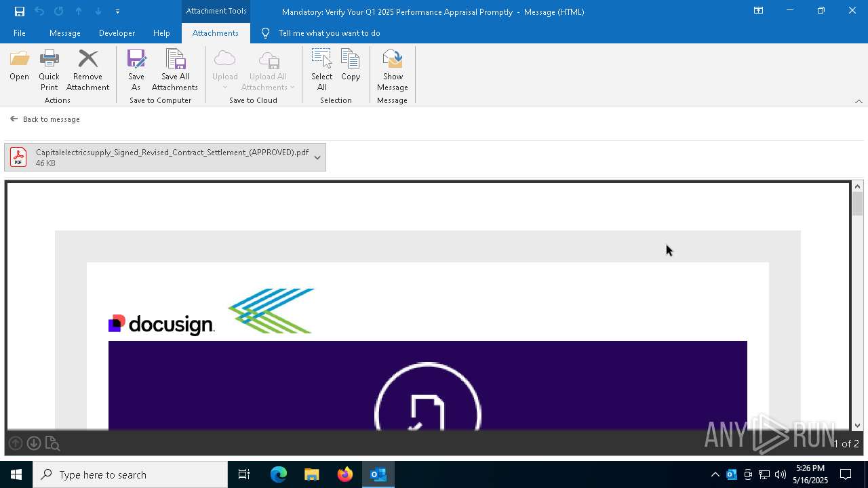Save attachment with Save As
868x488 pixels.
[136, 70]
